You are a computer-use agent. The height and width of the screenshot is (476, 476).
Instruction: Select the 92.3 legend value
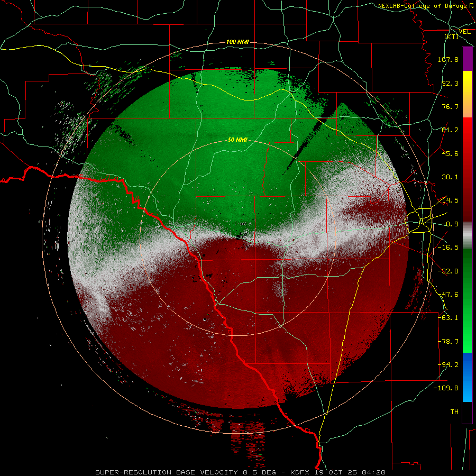pyautogui.click(x=450, y=83)
